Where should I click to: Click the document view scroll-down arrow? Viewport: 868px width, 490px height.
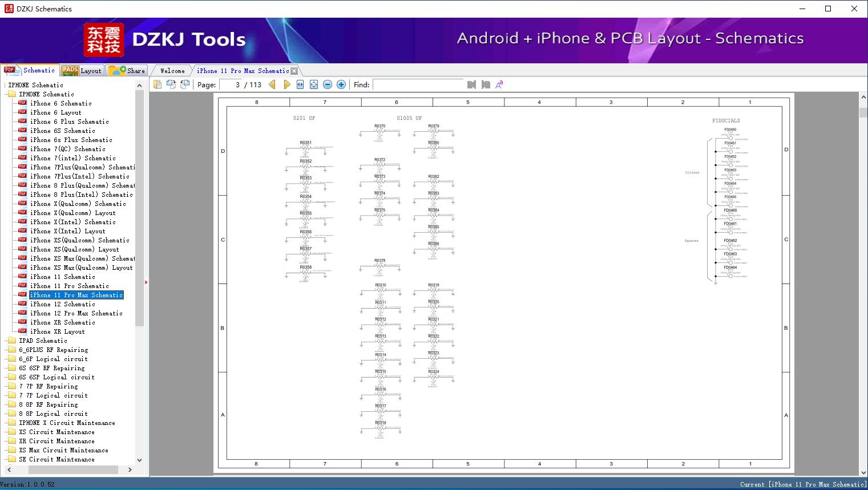pyautogui.click(x=863, y=472)
